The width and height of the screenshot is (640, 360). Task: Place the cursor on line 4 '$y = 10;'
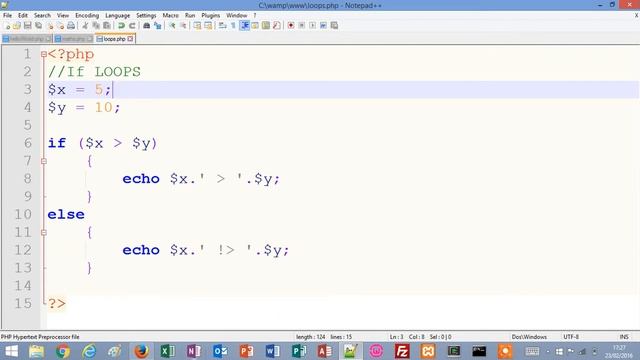[84, 108]
